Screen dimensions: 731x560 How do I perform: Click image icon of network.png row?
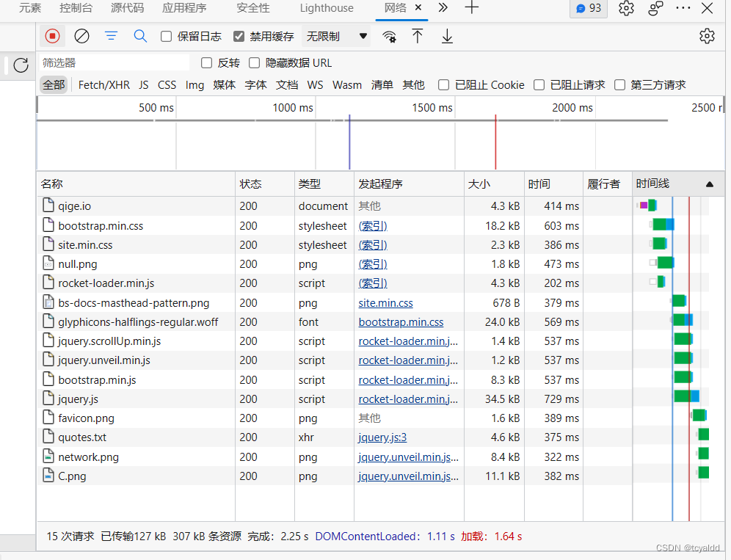point(48,456)
